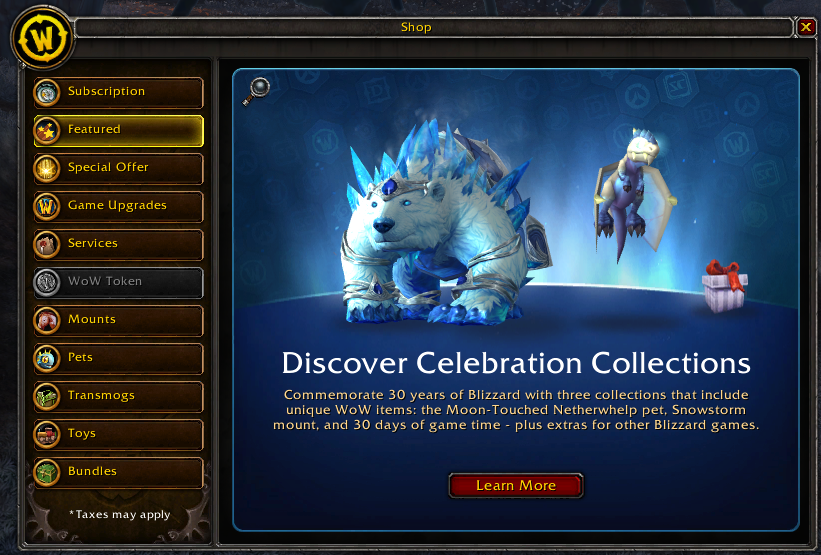The image size is (821, 555).
Task: Click the Transmogs chest icon
Action: tap(47, 396)
